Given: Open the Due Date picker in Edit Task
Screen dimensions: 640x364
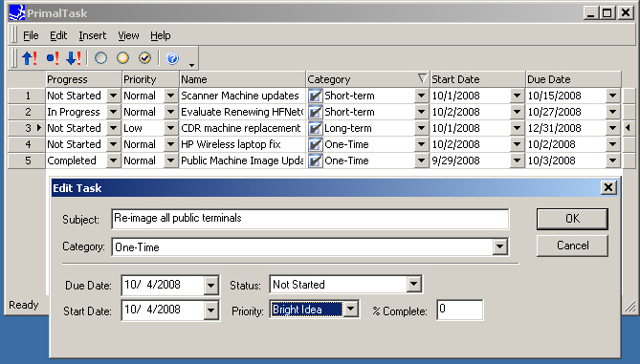Looking at the screenshot, I should 210,285.
